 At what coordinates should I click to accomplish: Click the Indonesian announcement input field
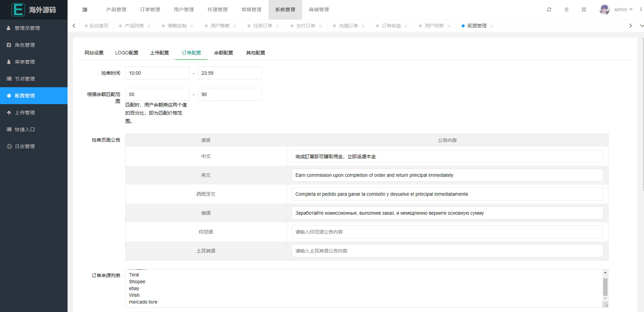click(447, 232)
